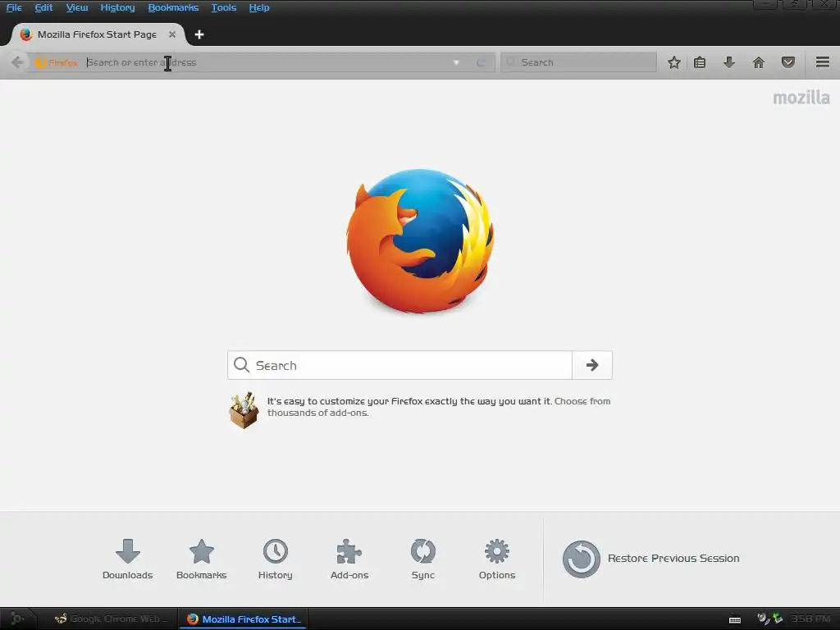Image resolution: width=840 pixels, height=630 pixels.
Task: Open the hamburger menu button
Action: click(823, 62)
